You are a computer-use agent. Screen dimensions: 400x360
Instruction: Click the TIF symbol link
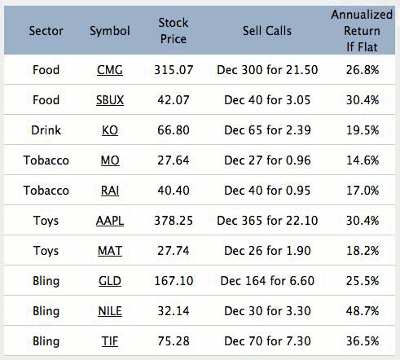[110, 341]
